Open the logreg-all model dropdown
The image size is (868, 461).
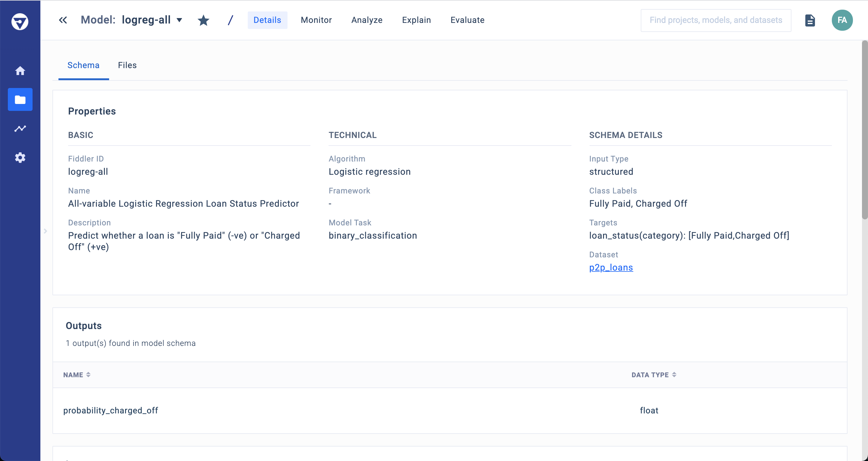(180, 20)
